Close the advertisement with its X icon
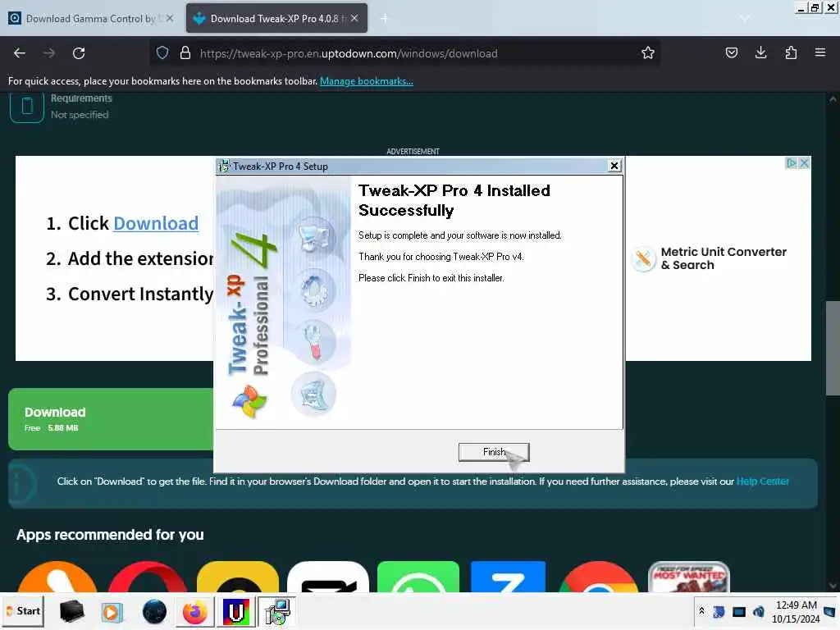The height and width of the screenshot is (630, 840). [804, 163]
